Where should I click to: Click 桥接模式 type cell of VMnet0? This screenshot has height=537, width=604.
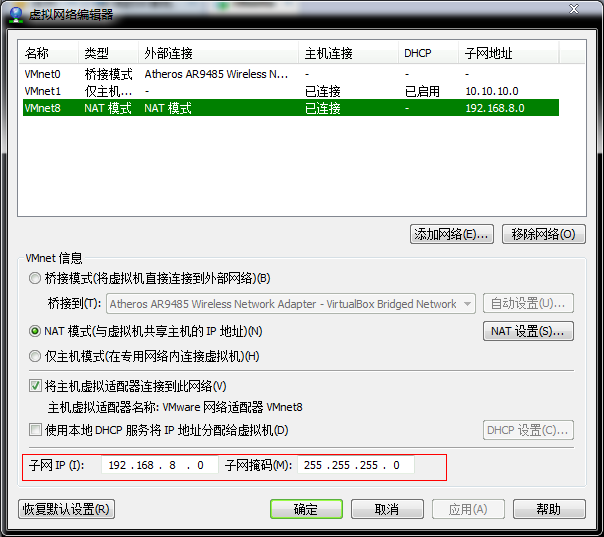(x=108, y=74)
